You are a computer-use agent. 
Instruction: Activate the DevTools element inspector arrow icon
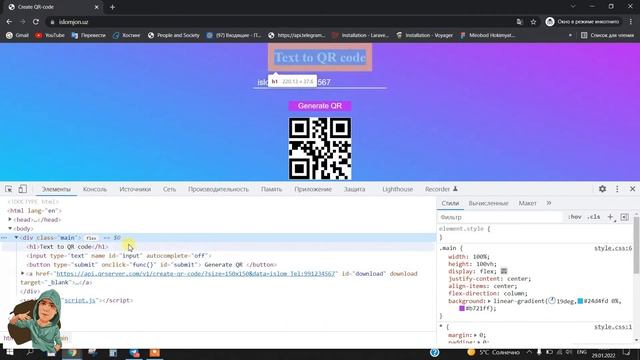[x=9, y=189]
